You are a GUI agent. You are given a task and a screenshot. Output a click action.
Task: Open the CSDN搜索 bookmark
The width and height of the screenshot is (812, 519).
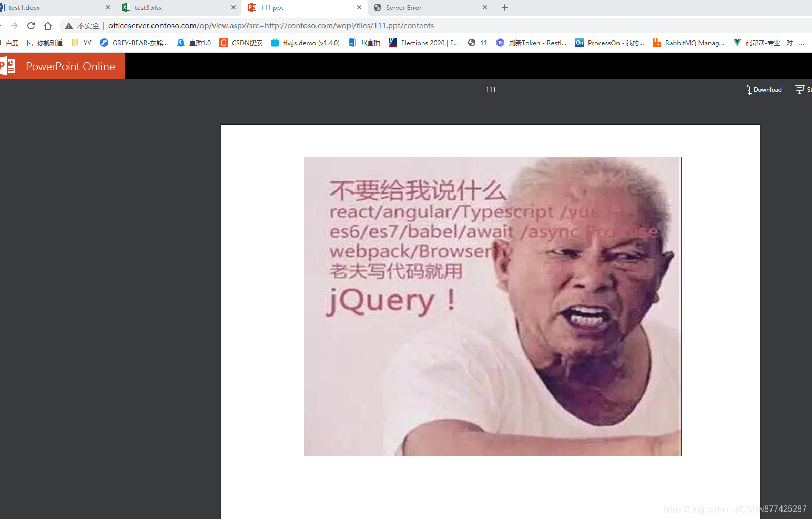(241, 43)
